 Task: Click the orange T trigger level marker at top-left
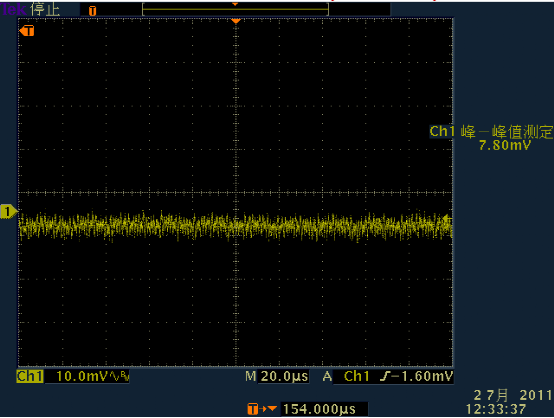click(x=27, y=31)
